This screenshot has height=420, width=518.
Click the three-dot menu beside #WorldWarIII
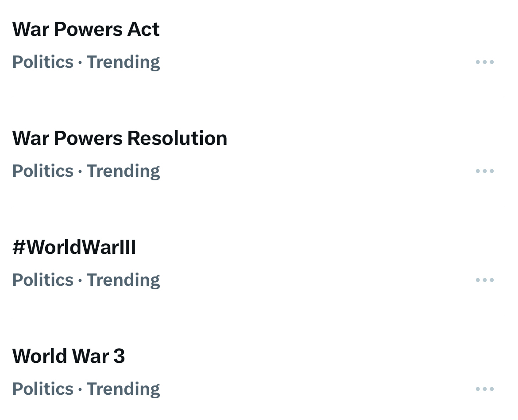[x=484, y=280]
